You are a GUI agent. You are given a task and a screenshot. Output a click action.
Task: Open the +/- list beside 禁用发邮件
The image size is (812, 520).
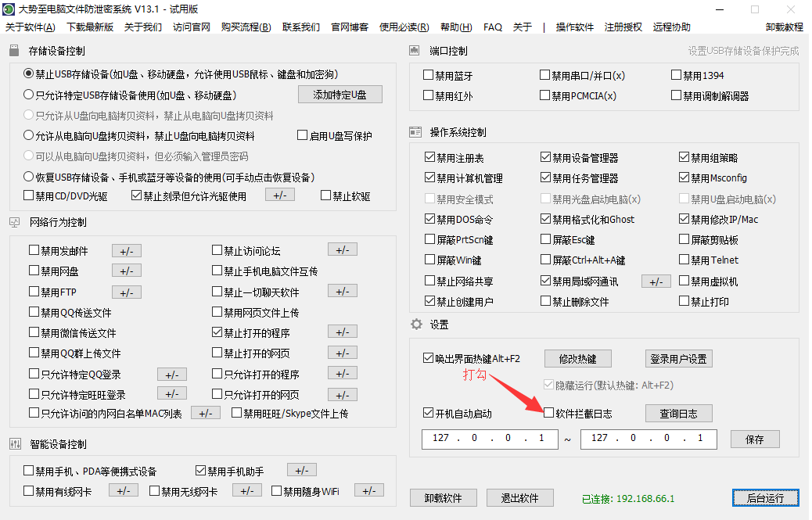pos(126,250)
